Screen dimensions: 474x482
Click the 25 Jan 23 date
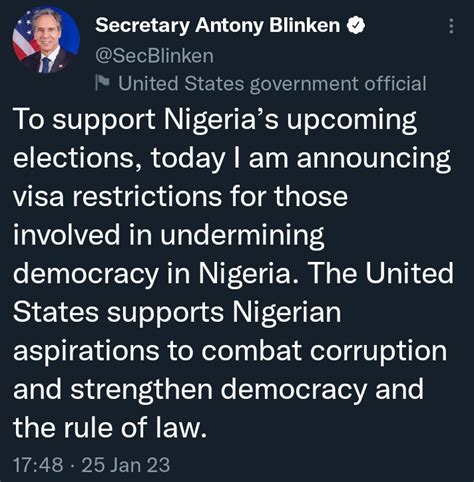pyautogui.click(x=126, y=465)
